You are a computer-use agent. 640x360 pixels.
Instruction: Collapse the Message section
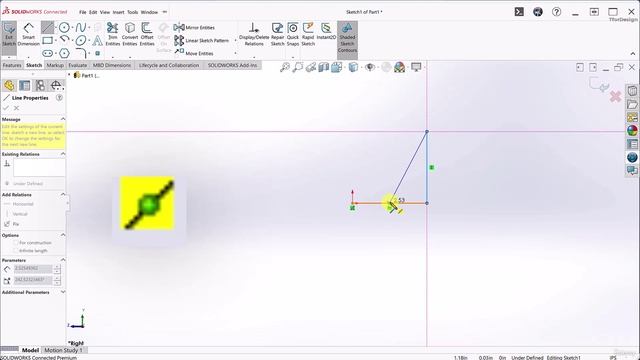pyautogui.click(x=63, y=119)
